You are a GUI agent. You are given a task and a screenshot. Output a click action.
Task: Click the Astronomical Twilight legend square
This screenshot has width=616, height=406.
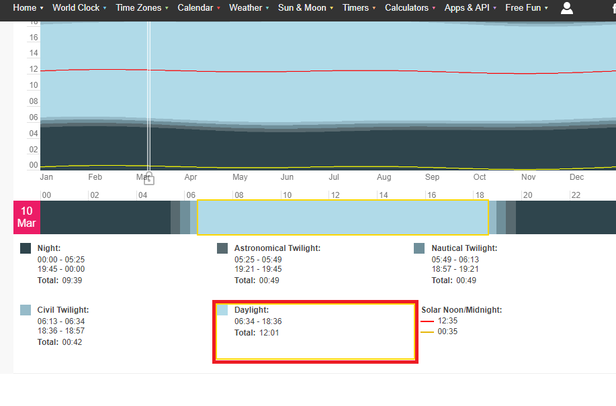(223, 248)
